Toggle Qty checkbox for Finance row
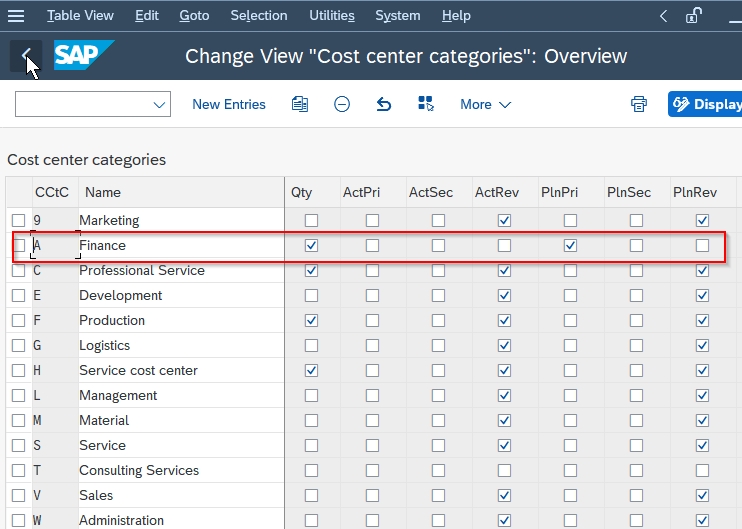The image size is (742, 529). click(x=311, y=245)
